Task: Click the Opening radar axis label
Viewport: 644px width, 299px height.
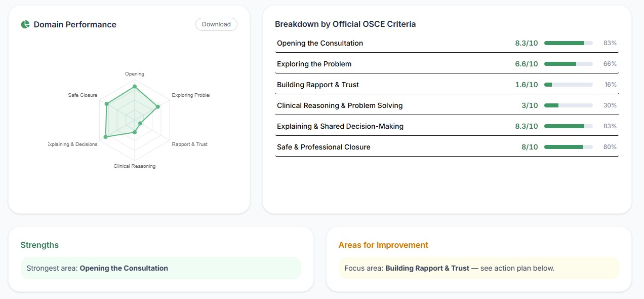Action: [x=135, y=74]
